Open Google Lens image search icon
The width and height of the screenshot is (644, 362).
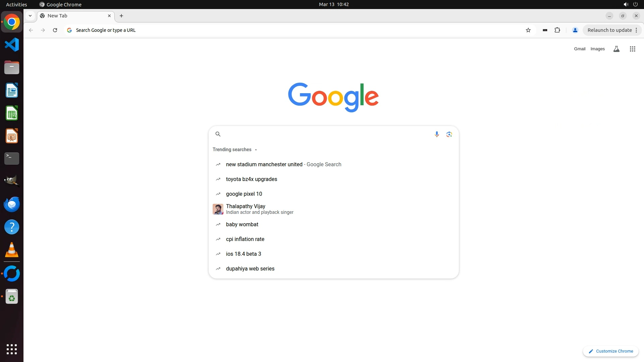click(449, 134)
